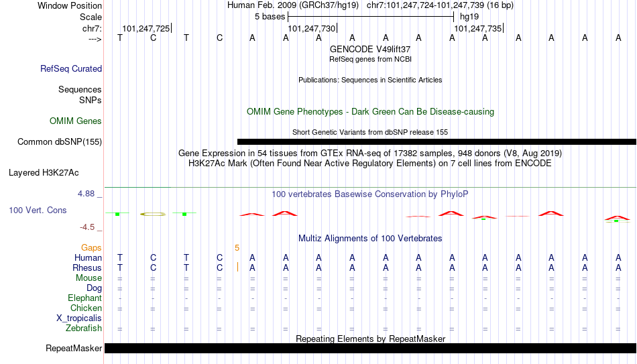This screenshot has height=364, width=637.
Task: Click the olive C logo in conservation track
Action: [153, 214]
